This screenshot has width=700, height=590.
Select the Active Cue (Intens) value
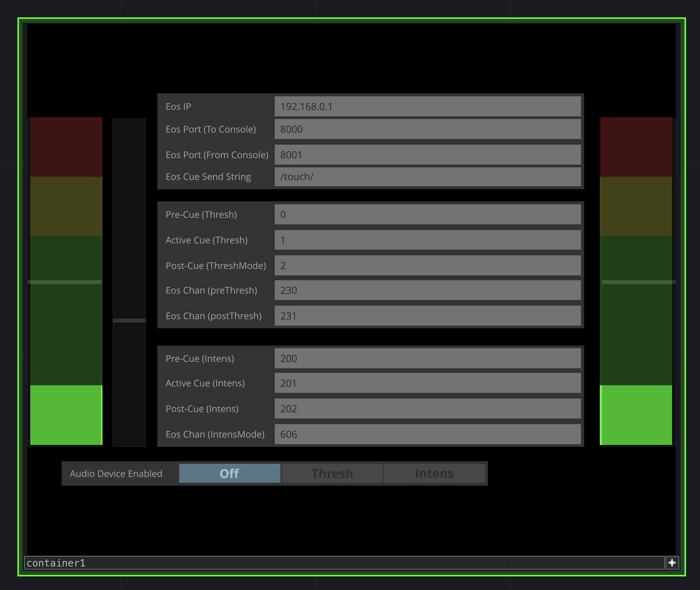(427, 383)
